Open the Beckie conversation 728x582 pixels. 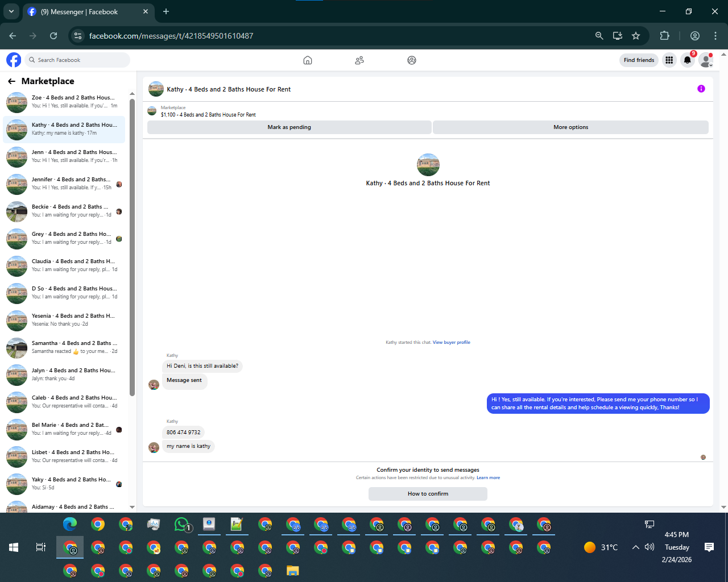coord(64,211)
